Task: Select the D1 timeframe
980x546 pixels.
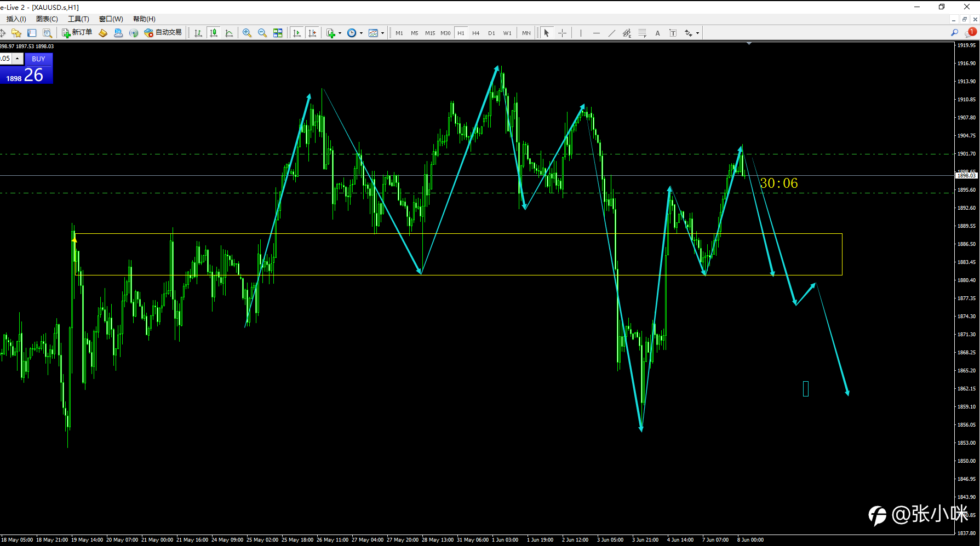Action: 491,33
